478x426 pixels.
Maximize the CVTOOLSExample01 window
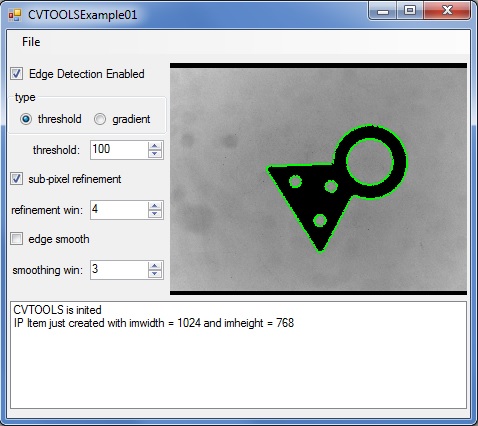pyautogui.click(x=410, y=11)
